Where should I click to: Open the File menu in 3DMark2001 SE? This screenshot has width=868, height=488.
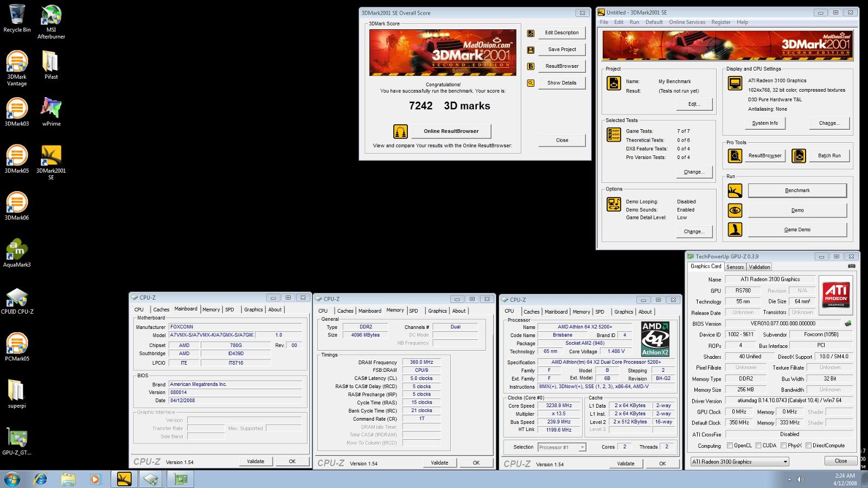604,22
